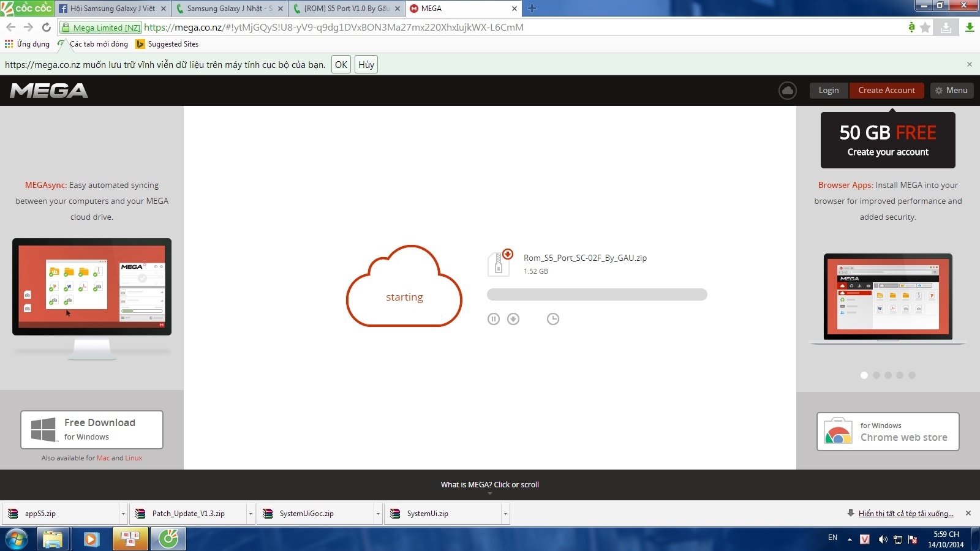Click the MEGA logo
Image resolution: width=980 pixels, height=551 pixels.
point(49,91)
